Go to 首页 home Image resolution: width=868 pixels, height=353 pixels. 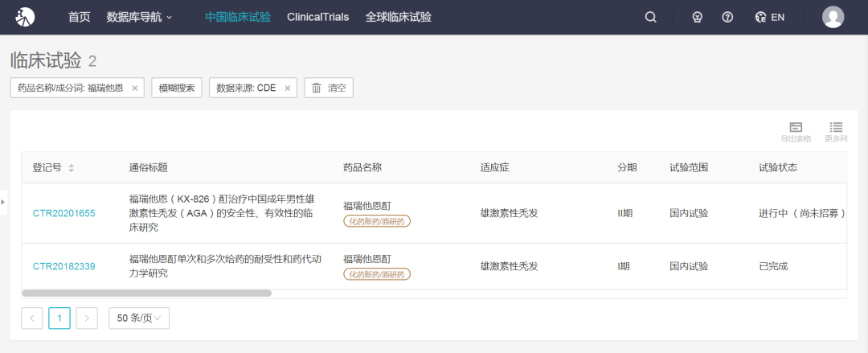pos(79,17)
